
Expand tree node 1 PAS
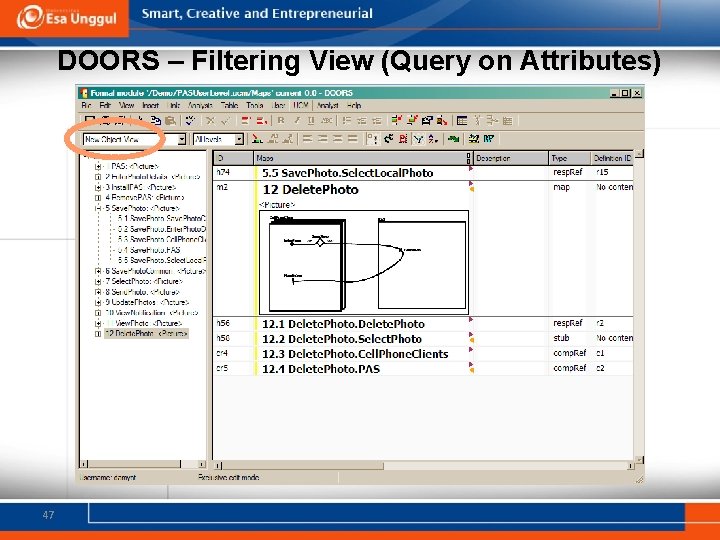pyautogui.click(x=98, y=166)
